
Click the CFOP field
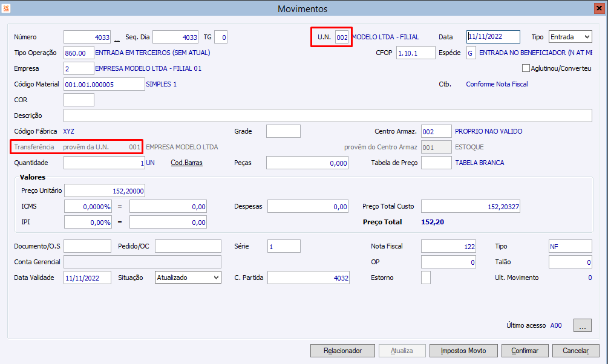click(416, 53)
